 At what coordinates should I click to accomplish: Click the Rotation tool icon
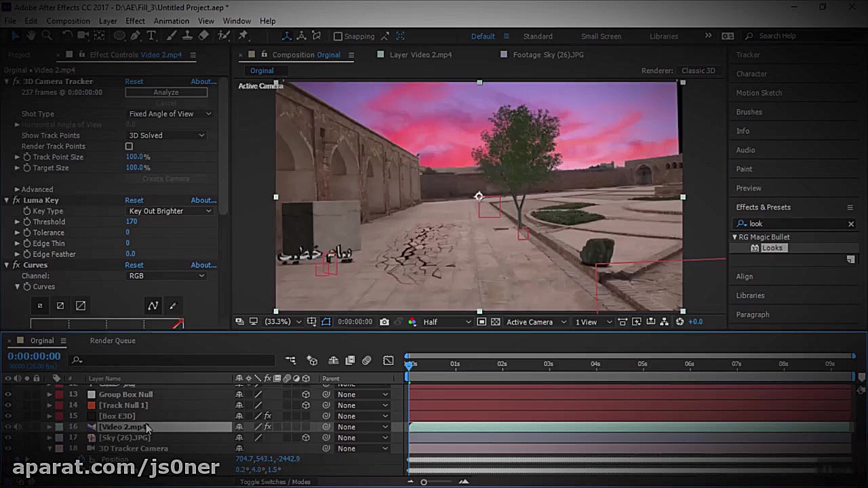[x=67, y=36]
